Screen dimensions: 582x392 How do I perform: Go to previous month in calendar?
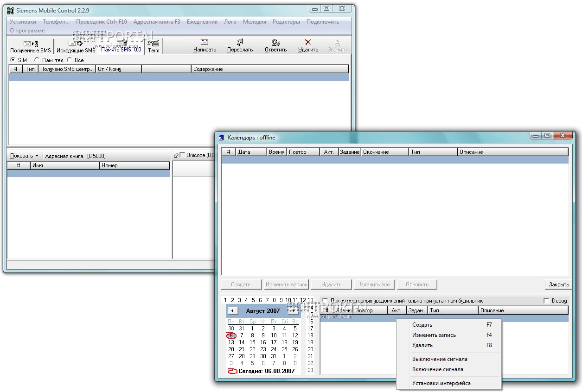[233, 310]
